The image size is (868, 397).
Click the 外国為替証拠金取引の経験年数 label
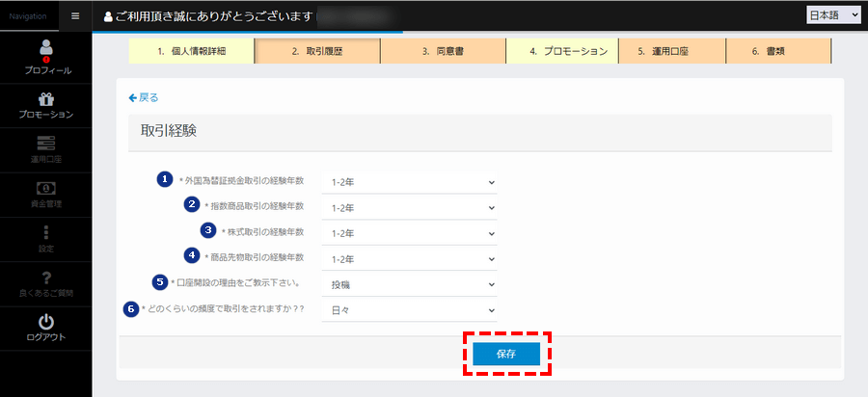pyautogui.click(x=243, y=180)
